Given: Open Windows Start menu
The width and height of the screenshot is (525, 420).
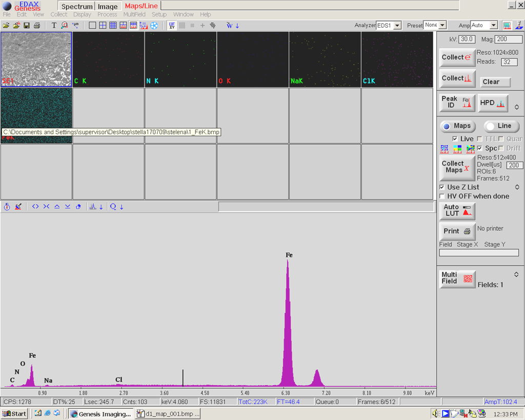Looking at the screenshot, I should click(14, 414).
